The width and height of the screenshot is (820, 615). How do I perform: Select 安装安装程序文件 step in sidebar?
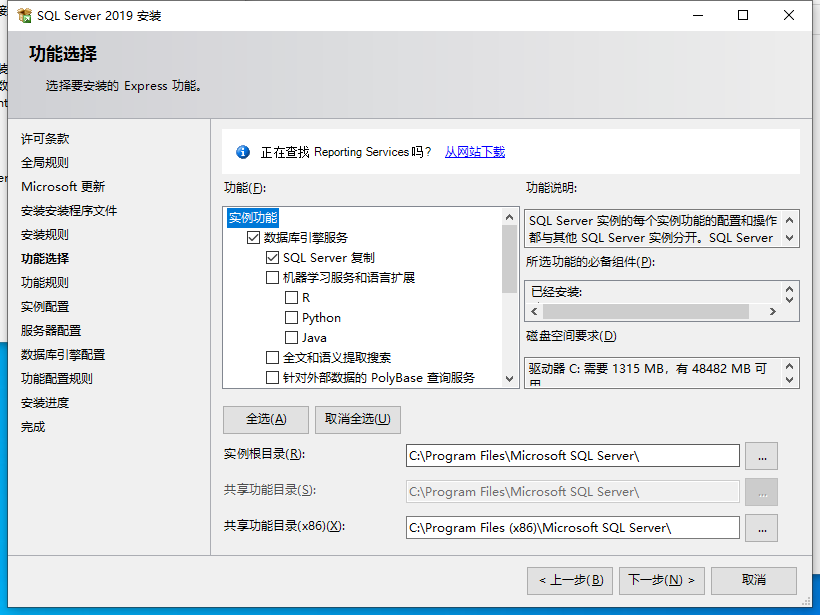pyautogui.click(x=69, y=211)
